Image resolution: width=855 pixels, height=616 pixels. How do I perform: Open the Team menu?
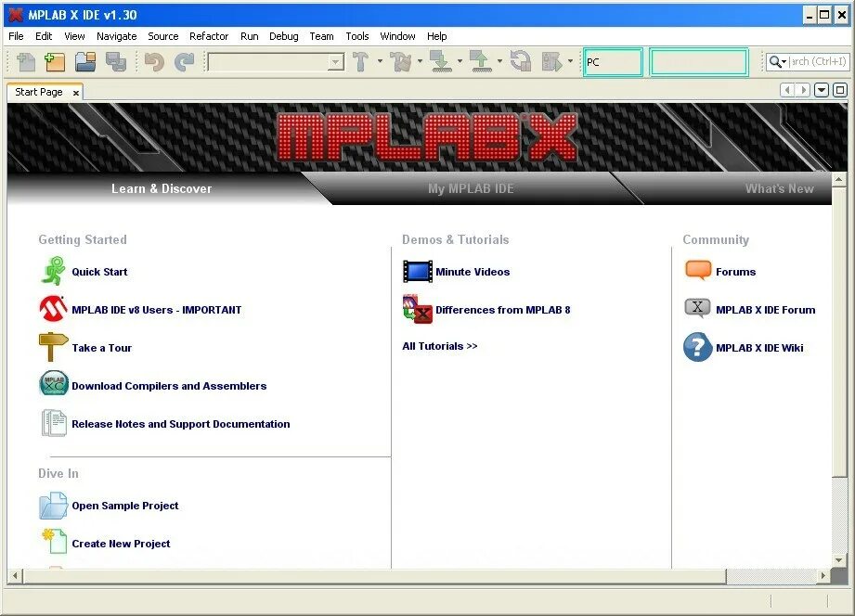[x=321, y=36]
